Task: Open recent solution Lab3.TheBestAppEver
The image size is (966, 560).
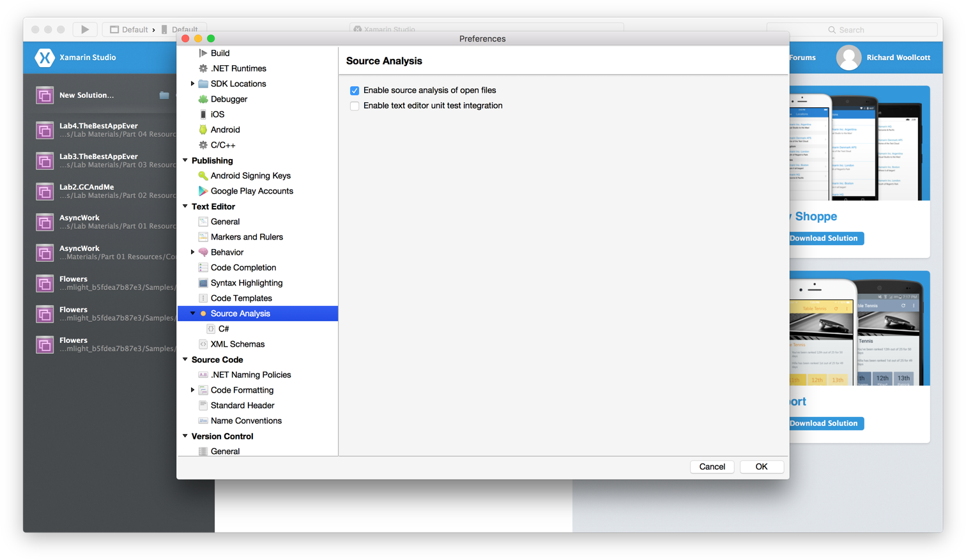Action: point(105,160)
